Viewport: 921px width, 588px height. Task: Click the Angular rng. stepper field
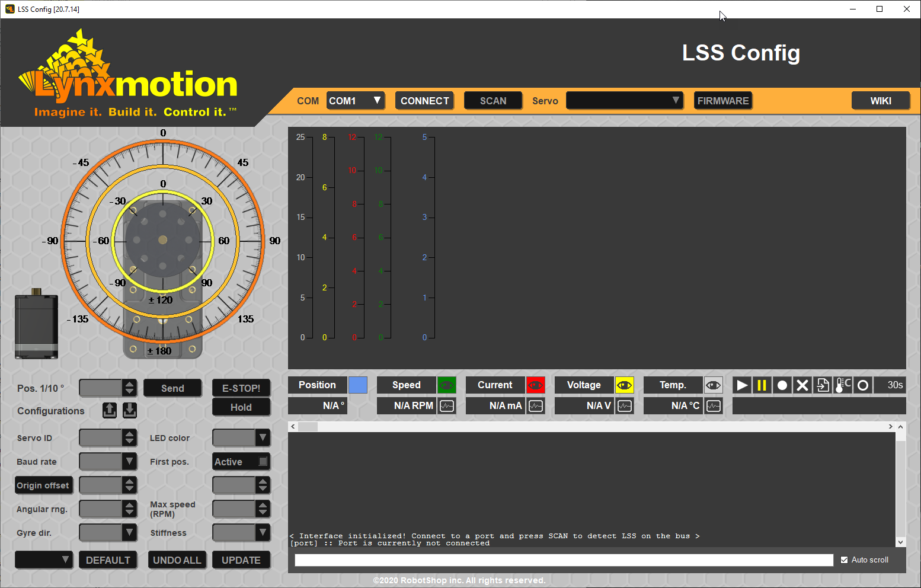pyautogui.click(x=108, y=509)
